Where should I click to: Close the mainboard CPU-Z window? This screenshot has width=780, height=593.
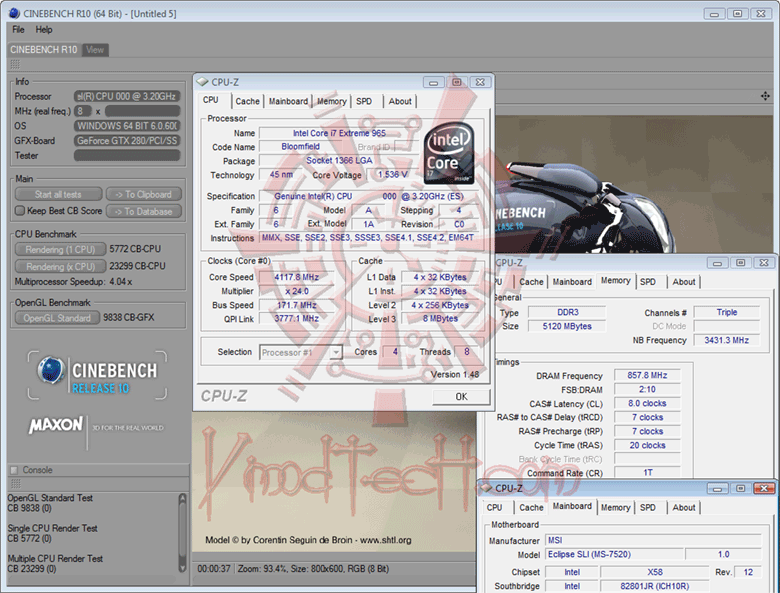(764, 489)
